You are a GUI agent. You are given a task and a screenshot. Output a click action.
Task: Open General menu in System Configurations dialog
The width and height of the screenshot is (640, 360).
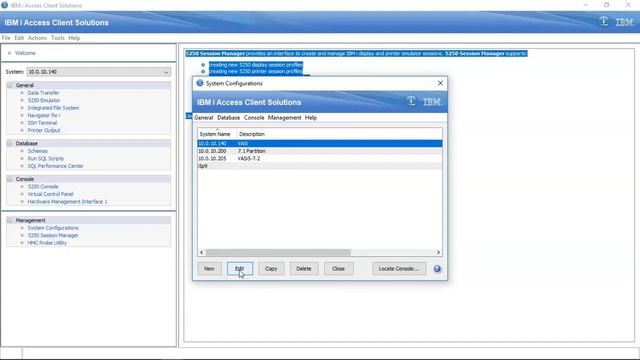204,118
